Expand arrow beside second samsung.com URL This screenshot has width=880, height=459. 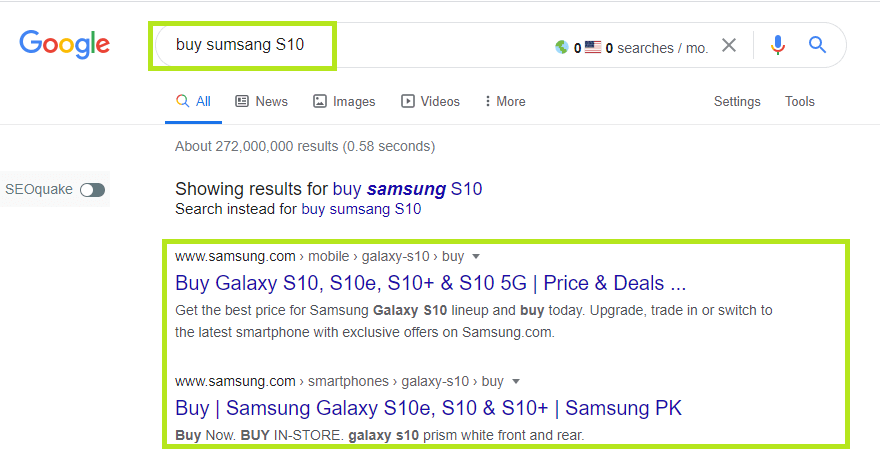pos(516,381)
